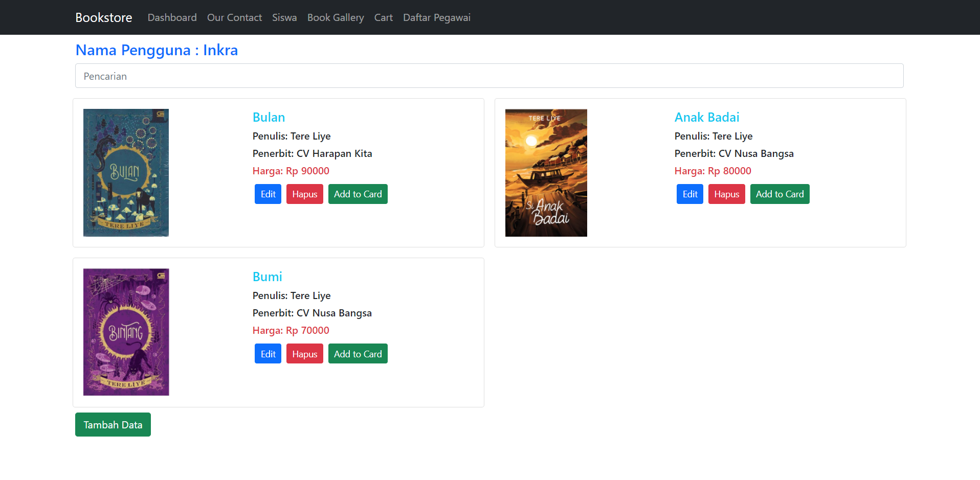
Task: Edit the Anak Badai entry
Action: click(x=689, y=194)
